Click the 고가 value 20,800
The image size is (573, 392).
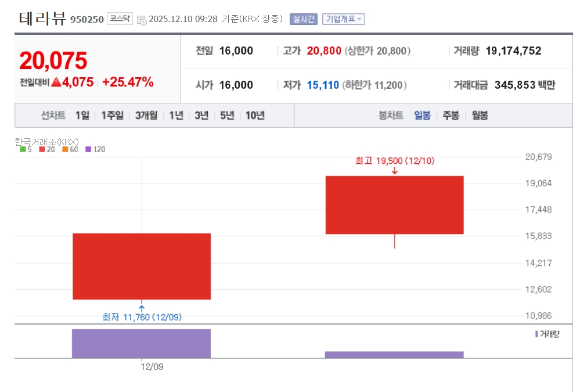[x=324, y=51]
